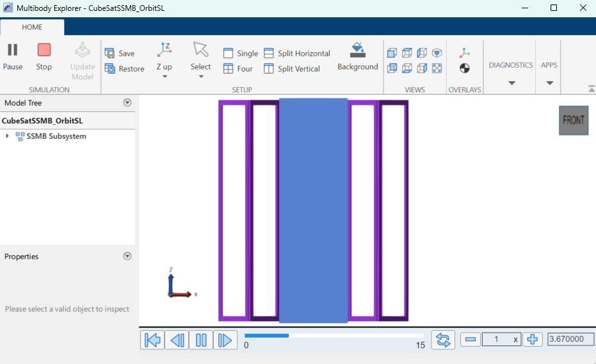
Task: Click the 'Please select a valid object to inspect' text
Action: [67, 309]
